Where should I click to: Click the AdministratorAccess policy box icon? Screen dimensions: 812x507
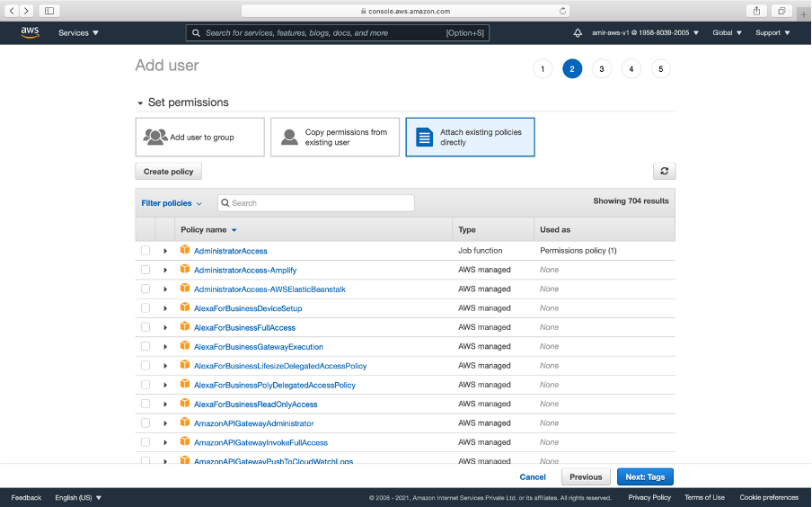pos(184,250)
